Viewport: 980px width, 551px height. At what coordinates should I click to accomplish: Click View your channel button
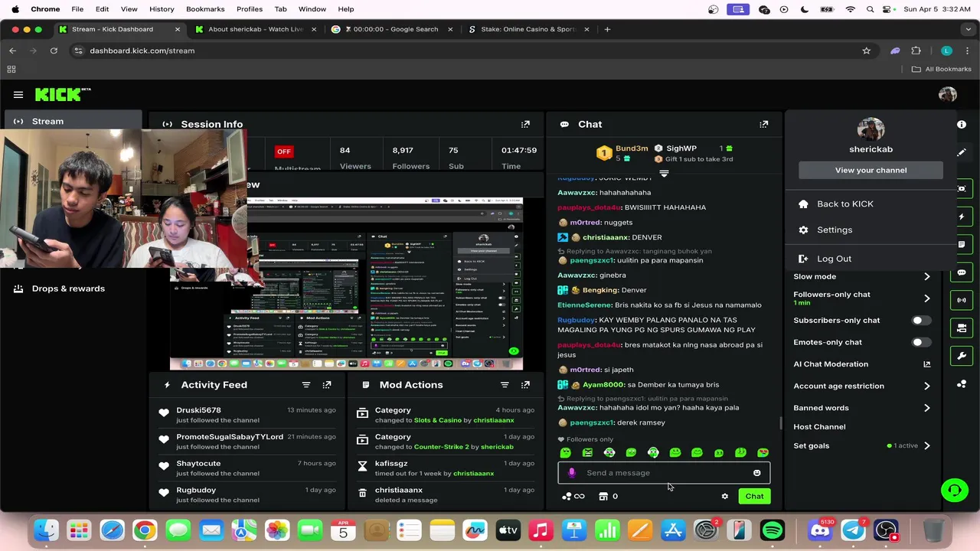click(x=871, y=170)
